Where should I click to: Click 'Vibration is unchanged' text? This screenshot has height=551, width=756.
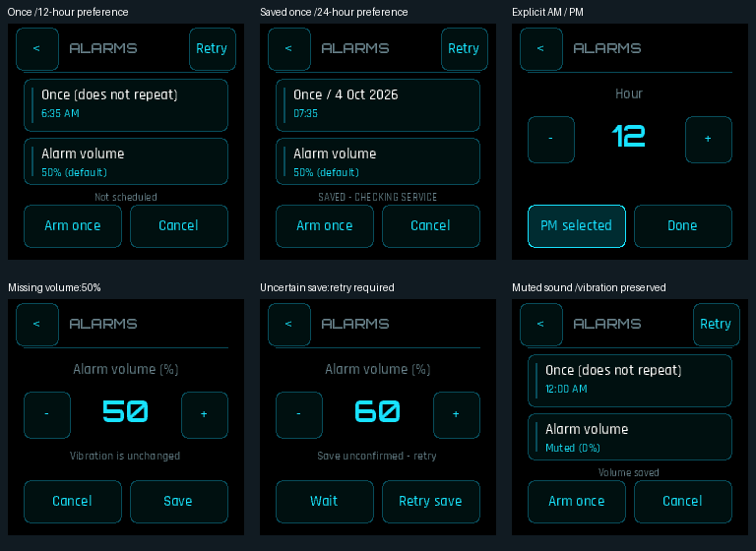pos(125,456)
